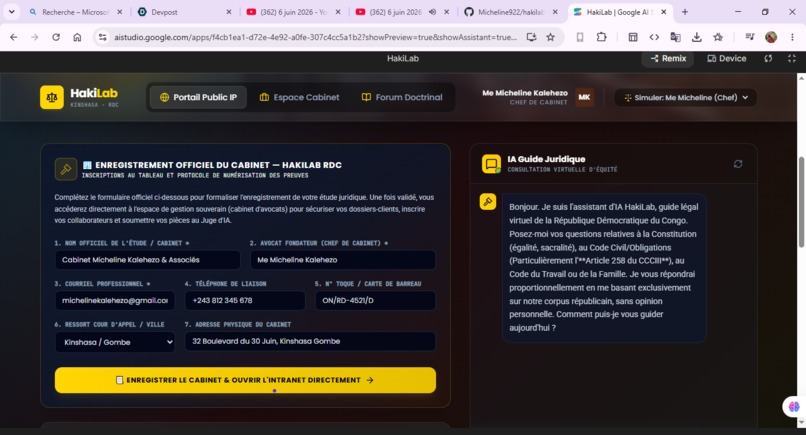This screenshot has width=806, height=435.
Task: Go back in browser history
Action: [x=14, y=37]
